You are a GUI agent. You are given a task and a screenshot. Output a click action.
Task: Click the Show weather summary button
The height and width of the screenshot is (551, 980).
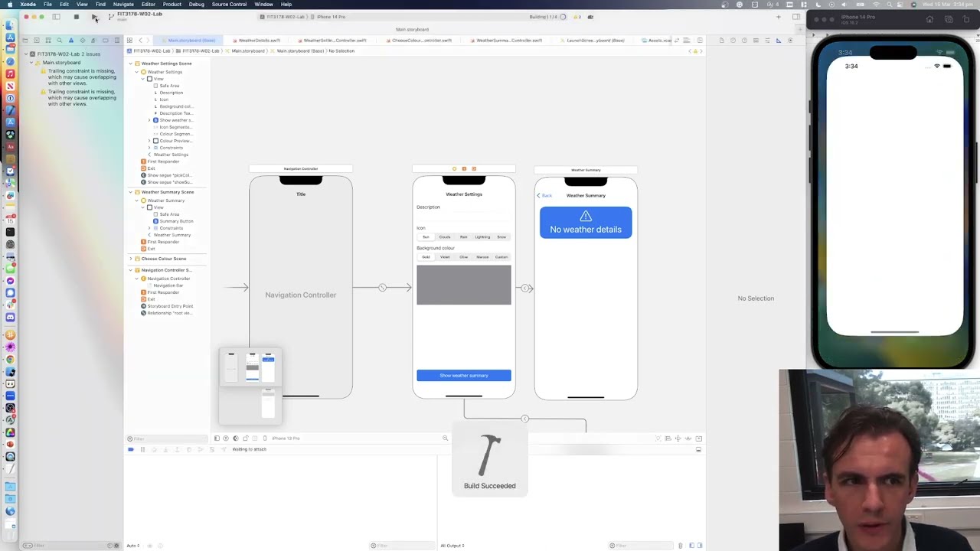tap(464, 376)
